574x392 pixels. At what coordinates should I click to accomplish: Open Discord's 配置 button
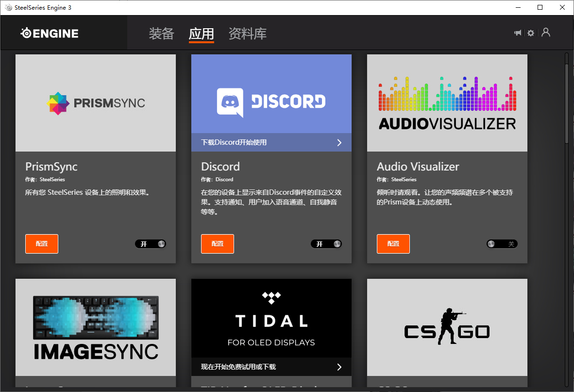(x=218, y=243)
